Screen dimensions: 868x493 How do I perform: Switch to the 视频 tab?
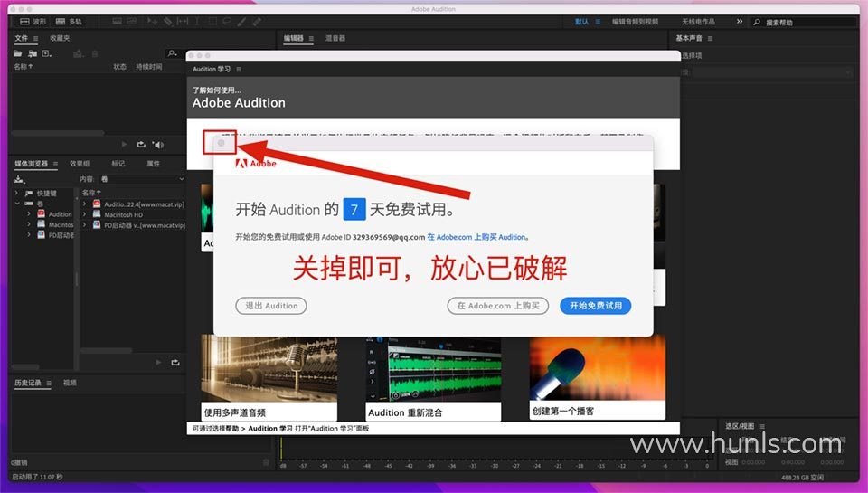[70, 383]
